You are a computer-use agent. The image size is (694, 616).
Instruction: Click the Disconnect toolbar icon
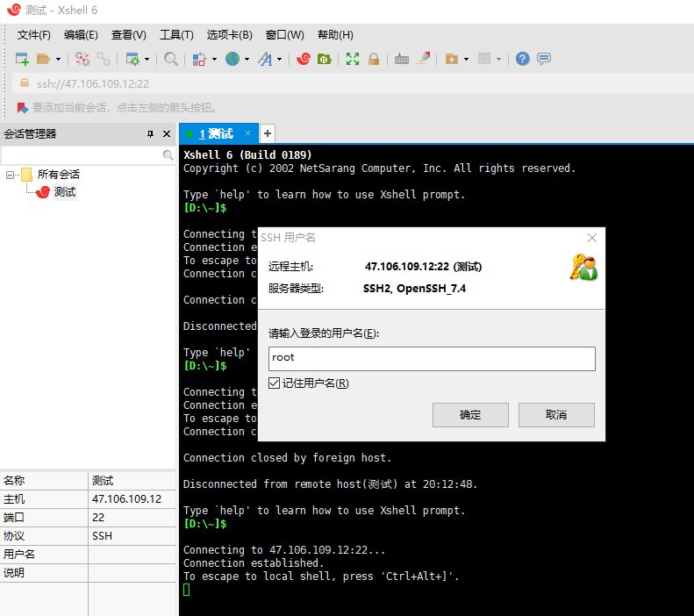click(82, 59)
